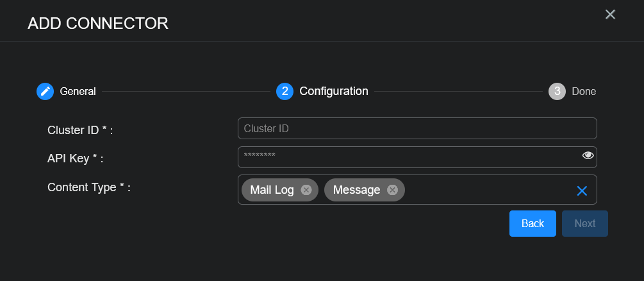Jump to the Done step label
The image size is (644, 281).
click(x=584, y=91)
